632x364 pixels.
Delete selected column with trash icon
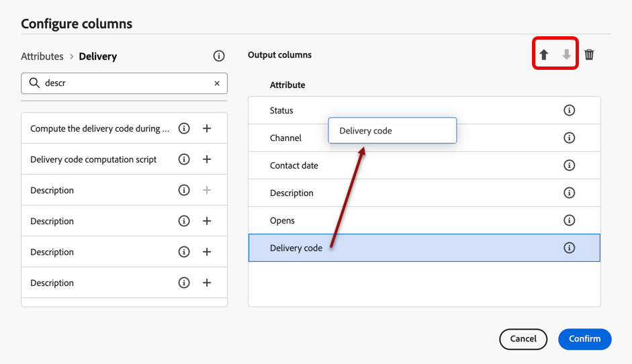click(x=589, y=55)
